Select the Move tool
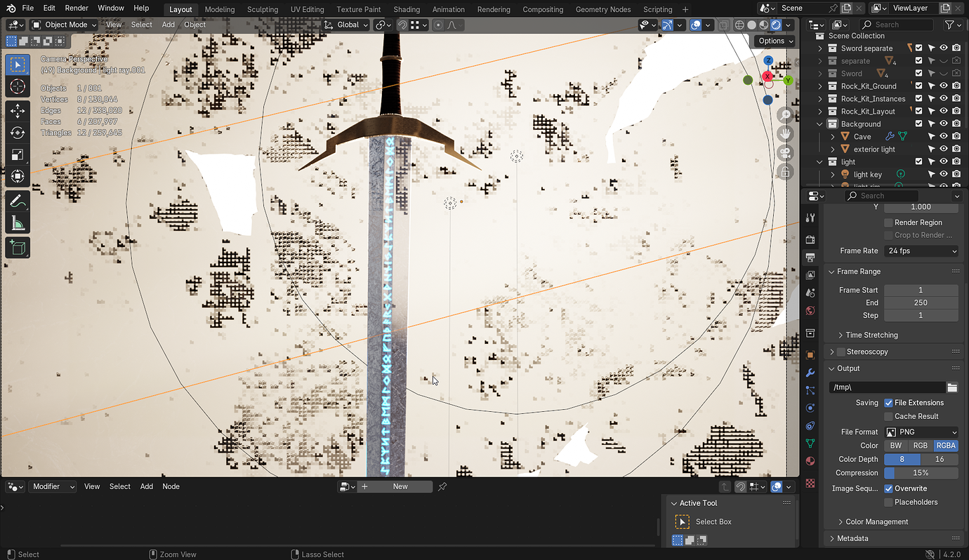 tap(18, 110)
